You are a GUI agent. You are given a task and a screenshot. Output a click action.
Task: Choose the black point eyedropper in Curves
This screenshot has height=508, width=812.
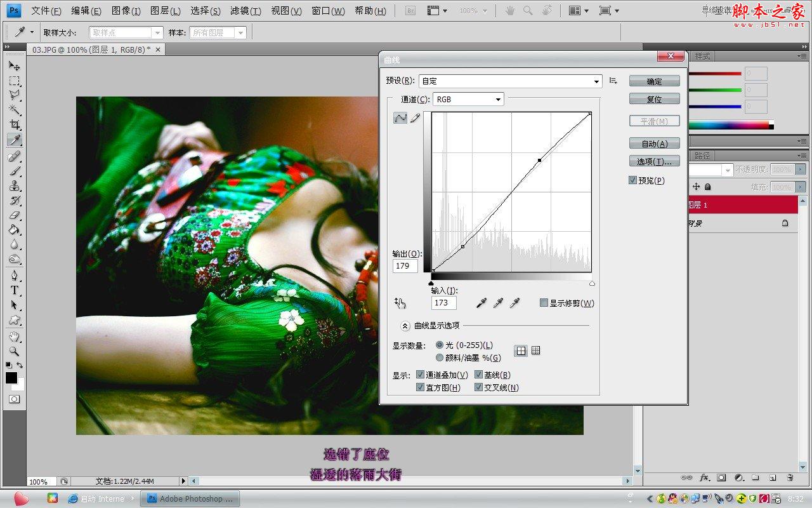pos(481,303)
